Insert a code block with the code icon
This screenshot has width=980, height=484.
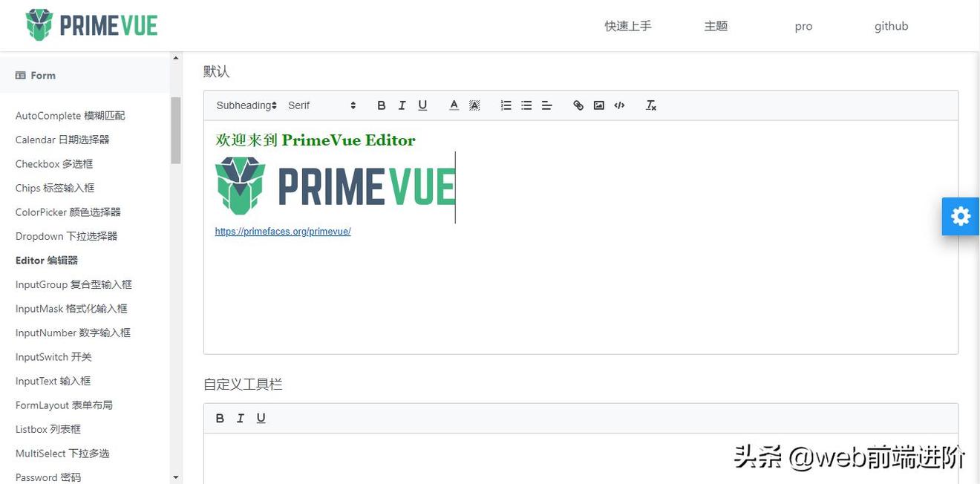pyautogui.click(x=619, y=105)
